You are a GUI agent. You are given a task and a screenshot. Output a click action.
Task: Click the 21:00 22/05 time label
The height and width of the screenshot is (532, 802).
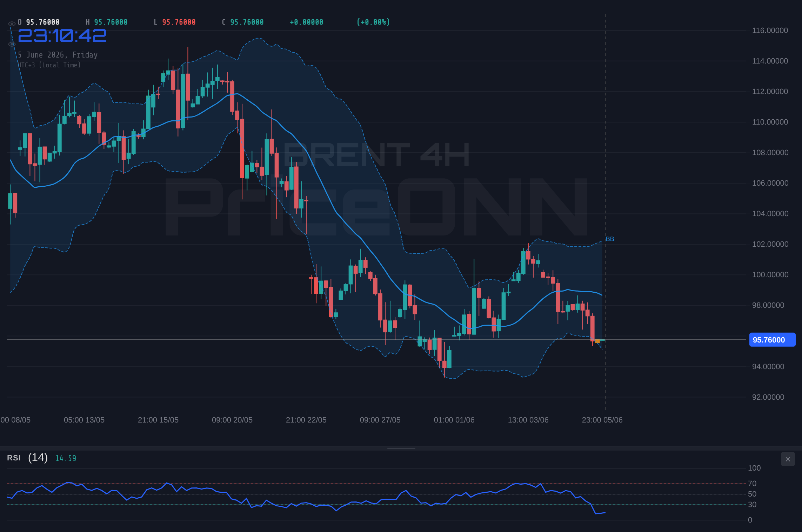click(306, 420)
